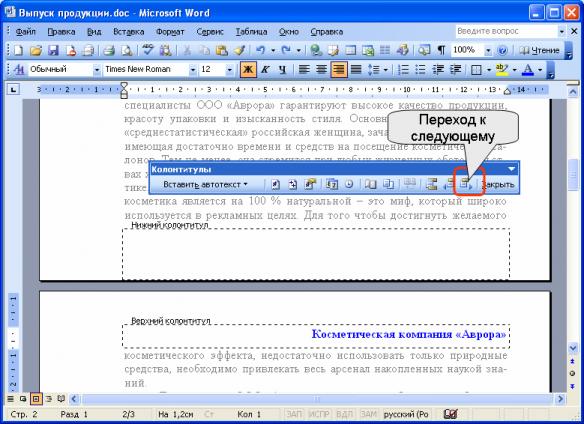This screenshot has height=424, width=584.
Task: Click the numbered list icon
Action: tap(403, 69)
